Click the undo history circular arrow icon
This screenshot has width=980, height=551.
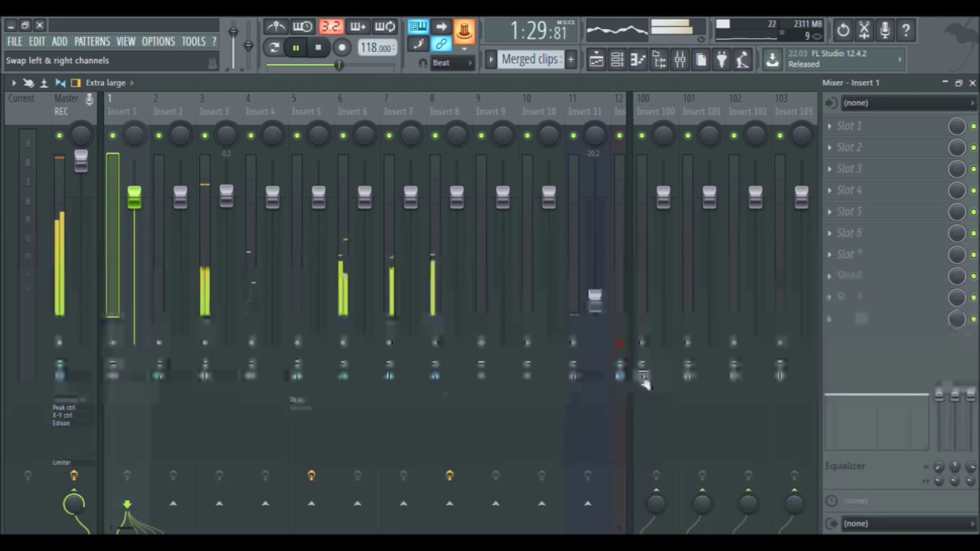click(843, 31)
